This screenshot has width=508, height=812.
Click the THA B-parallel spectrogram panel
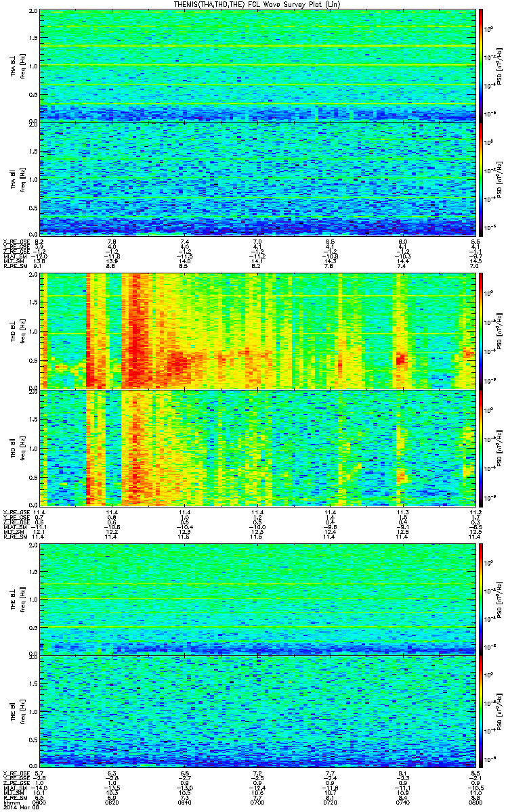pos(257,178)
